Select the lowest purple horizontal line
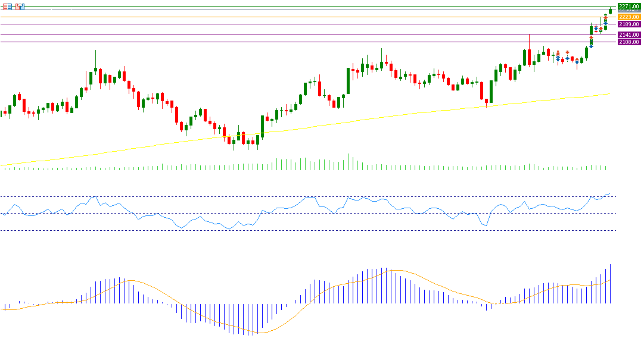 pyautogui.click(x=298, y=42)
